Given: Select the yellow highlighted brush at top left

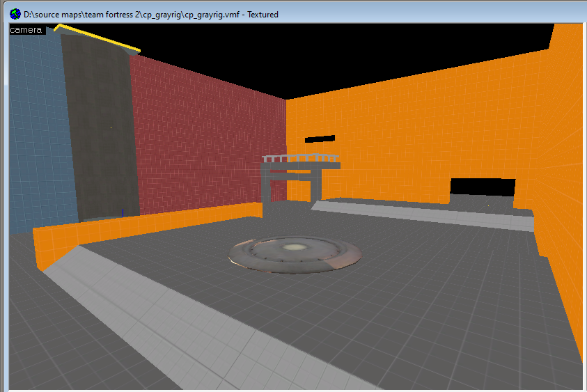Looking at the screenshot, I should (97, 38).
